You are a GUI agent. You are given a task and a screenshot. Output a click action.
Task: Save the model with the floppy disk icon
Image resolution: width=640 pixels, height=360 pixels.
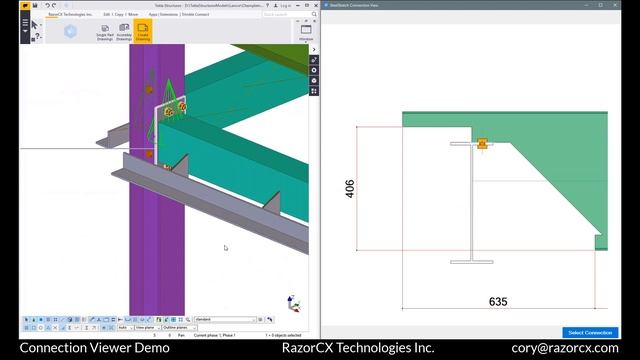[x=35, y=5]
